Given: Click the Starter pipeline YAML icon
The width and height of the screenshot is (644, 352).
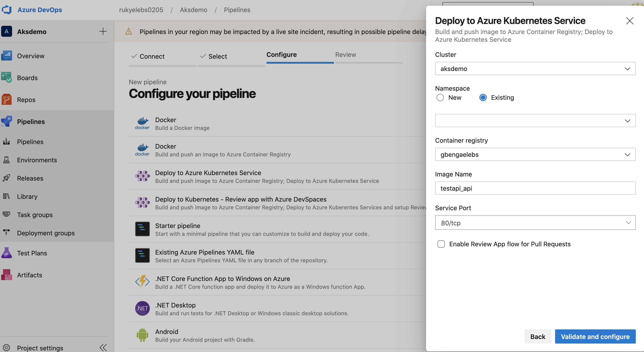Looking at the screenshot, I should tap(142, 229).
